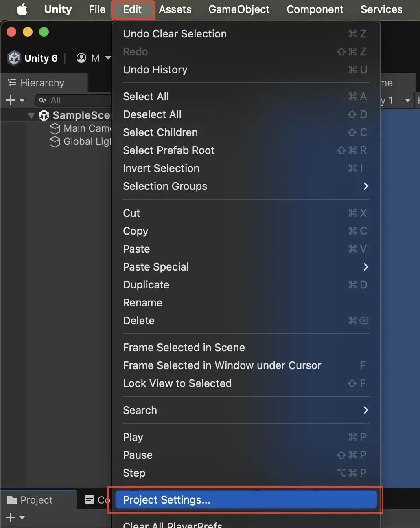Choose Frame Selected in Window under Cursor
Image resolution: width=420 pixels, height=528 pixels.
tap(246, 365)
